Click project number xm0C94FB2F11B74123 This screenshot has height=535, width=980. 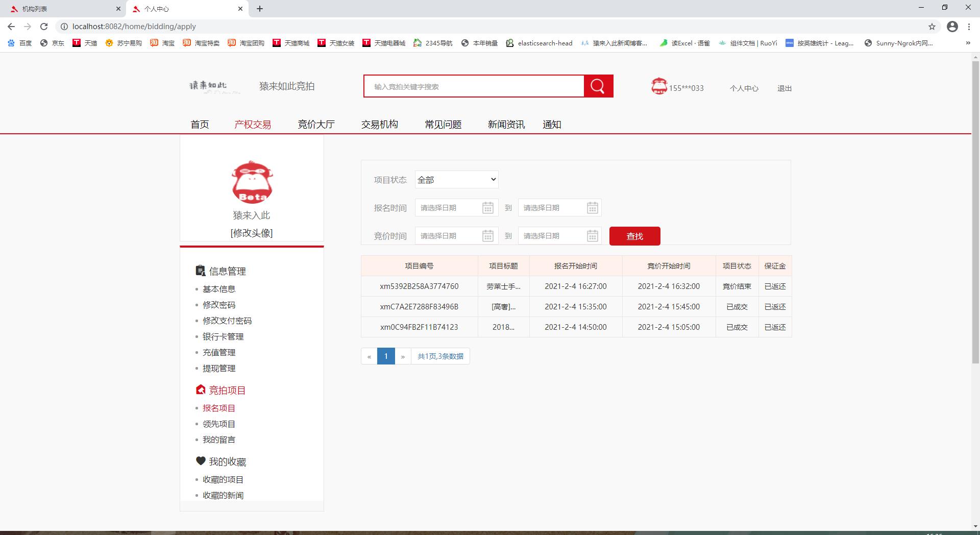419,327
